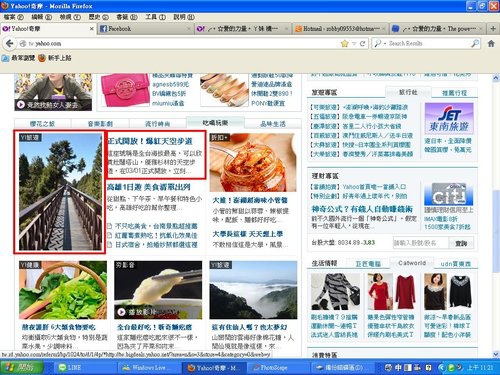Open 新手上路 Firefox bookmark
This screenshot has width=500, height=375.
55,58
